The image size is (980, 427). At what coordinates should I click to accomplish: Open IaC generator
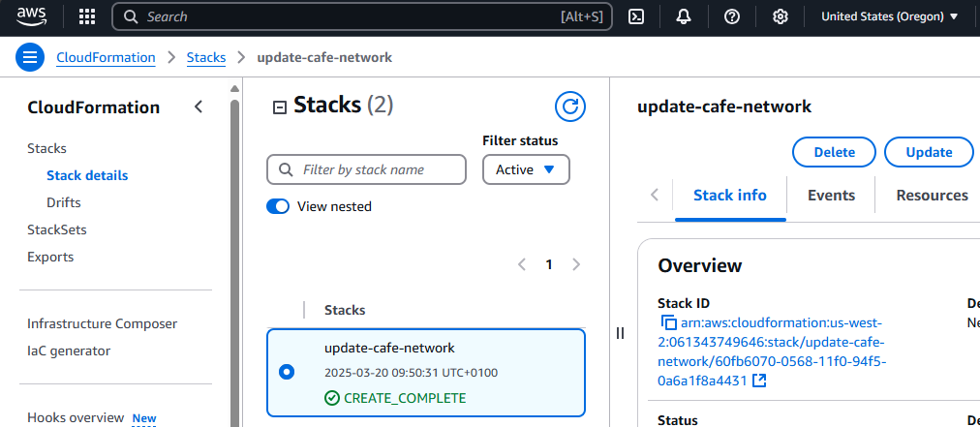tap(69, 351)
